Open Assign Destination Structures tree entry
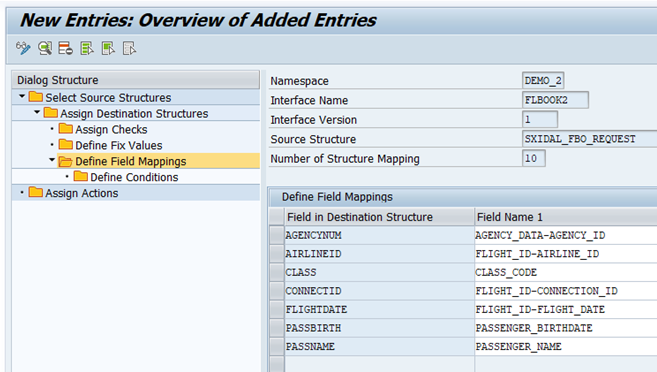The height and width of the screenshot is (372, 657). click(x=134, y=114)
